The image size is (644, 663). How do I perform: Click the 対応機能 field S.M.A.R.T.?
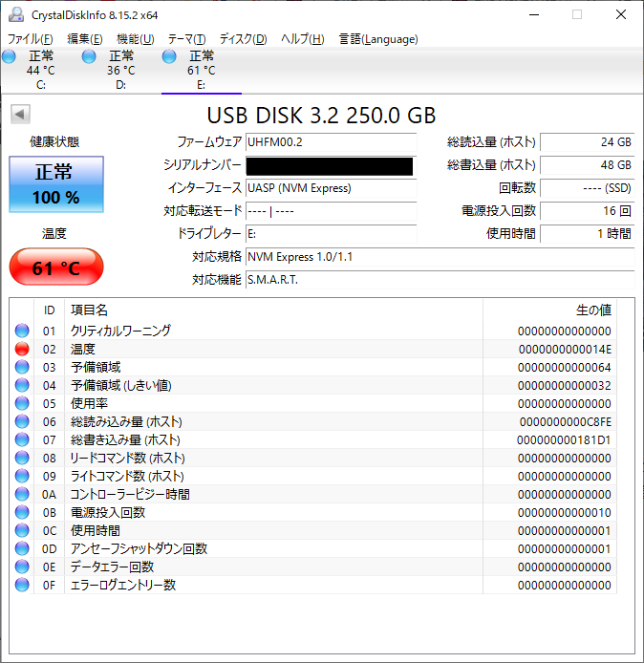[x=440, y=280]
